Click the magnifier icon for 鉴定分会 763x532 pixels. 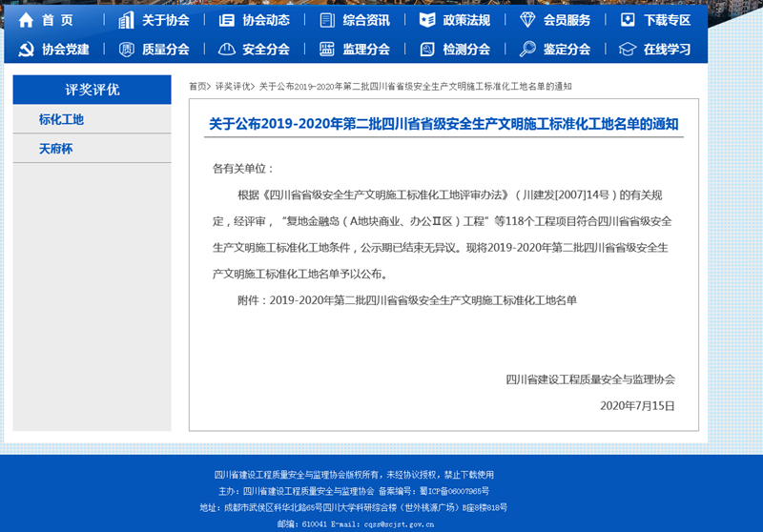[x=527, y=50]
